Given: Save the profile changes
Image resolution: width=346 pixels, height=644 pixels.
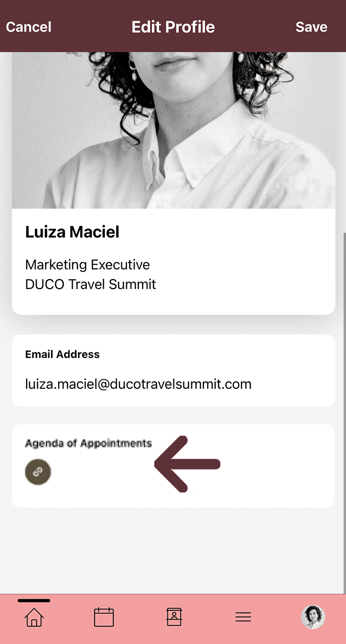Looking at the screenshot, I should coord(311,27).
